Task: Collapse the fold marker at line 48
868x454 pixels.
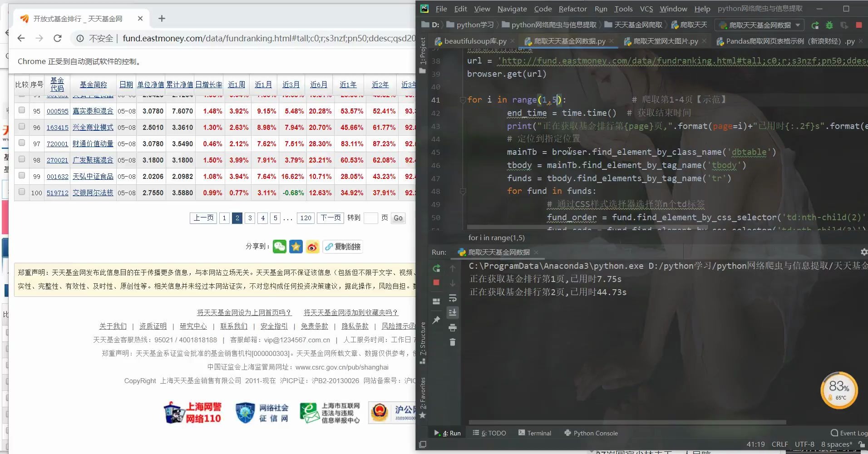Action: pyautogui.click(x=463, y=192)
